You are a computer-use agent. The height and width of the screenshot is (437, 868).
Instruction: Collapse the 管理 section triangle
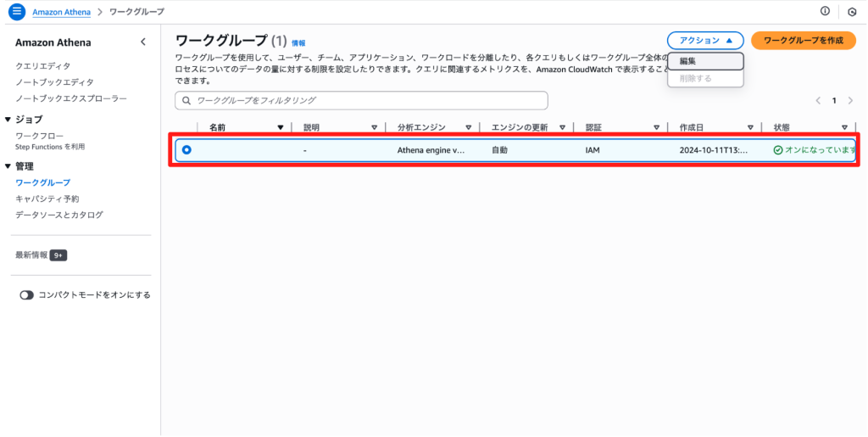click(x=8, y=166)
